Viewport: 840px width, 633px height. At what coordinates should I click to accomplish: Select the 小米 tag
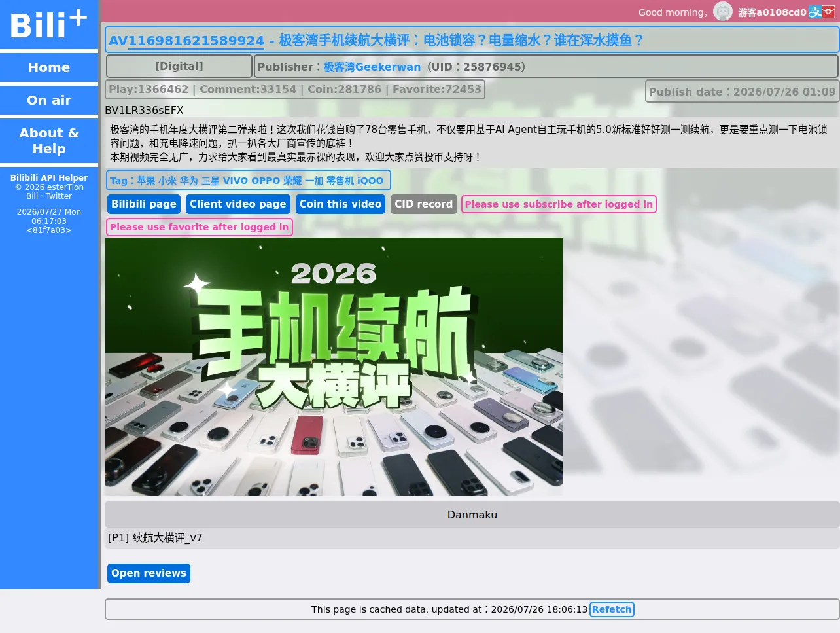click(167, 181)
